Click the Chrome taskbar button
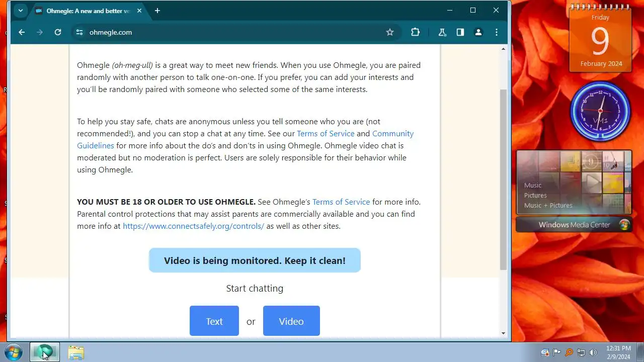This screenshot has width=644, height=362. pyautogui.click(x=45, y=352)
